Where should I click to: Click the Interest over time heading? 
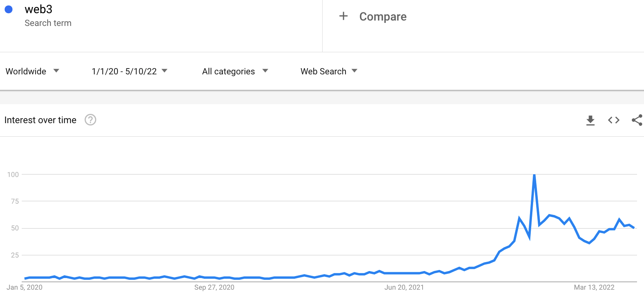(x=40, y=120)
